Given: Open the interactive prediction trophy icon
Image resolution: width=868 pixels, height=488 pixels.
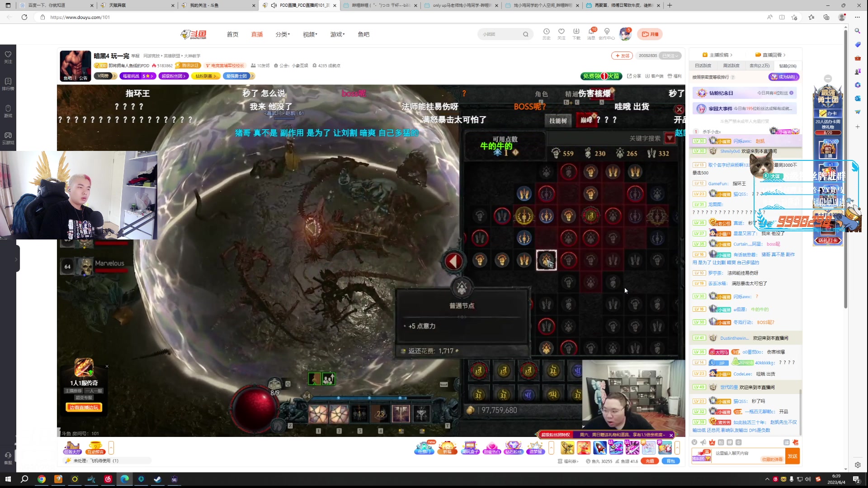Looking at the screenshot, I should point(95,447).
